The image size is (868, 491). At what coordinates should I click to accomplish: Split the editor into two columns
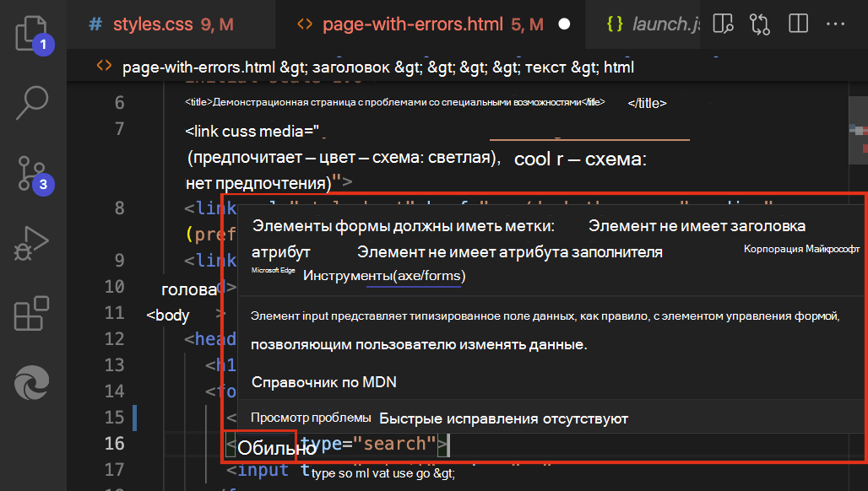(797, 24)
